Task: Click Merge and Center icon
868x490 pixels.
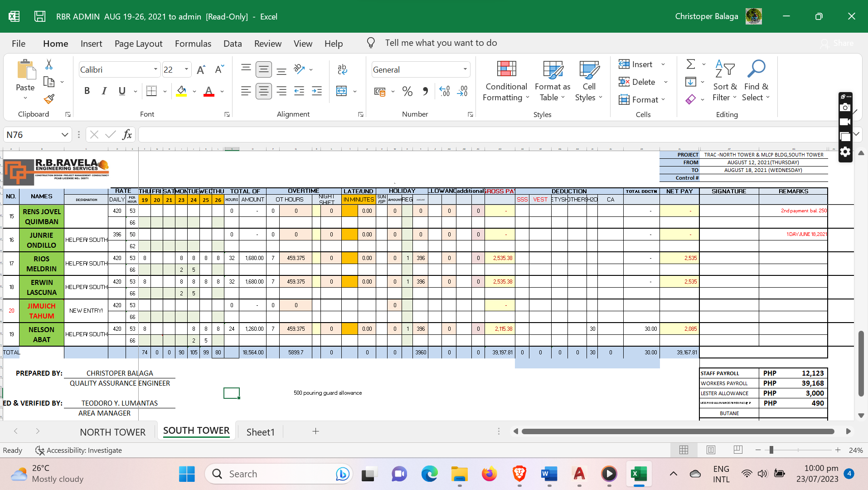Action: (341, 91)
